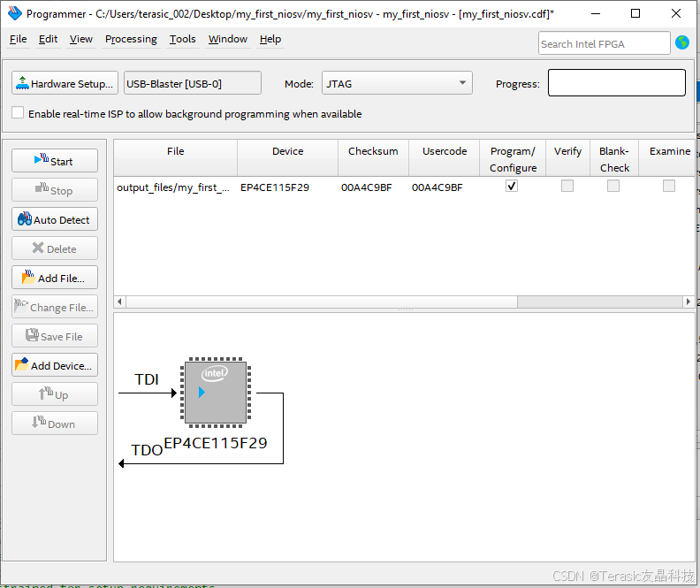
Task: Expand the Mode JTAG dropdown
Action: click(397, 83)
